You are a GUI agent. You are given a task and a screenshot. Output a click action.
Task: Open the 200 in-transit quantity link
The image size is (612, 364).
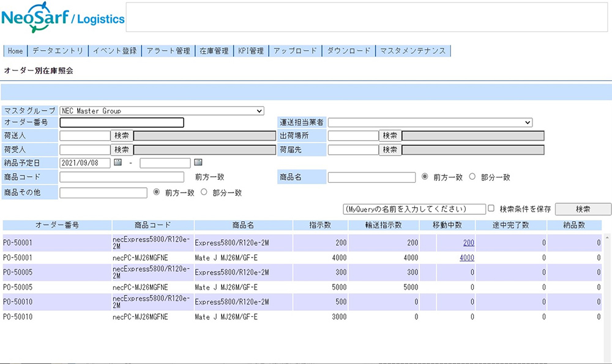(x=468, y=243)
